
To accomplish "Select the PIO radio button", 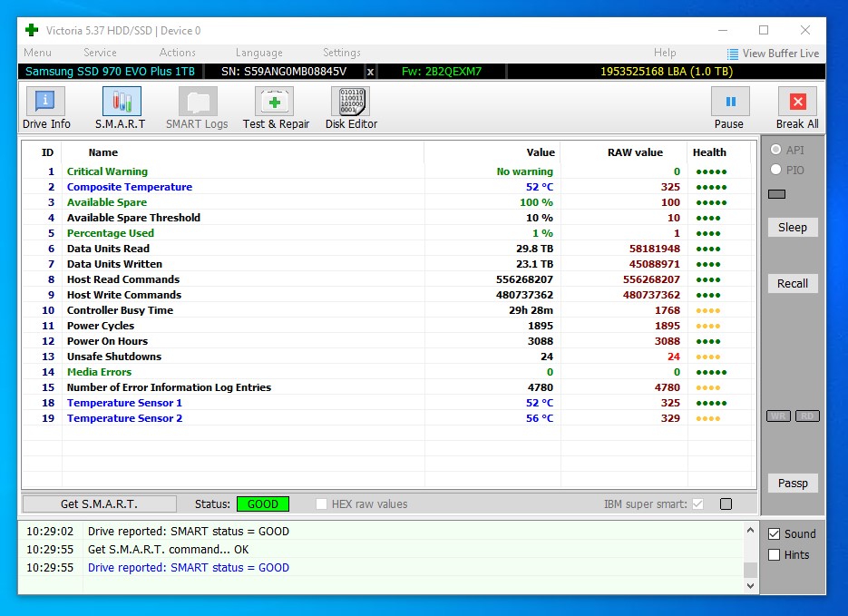I will [x=775, y=170].
